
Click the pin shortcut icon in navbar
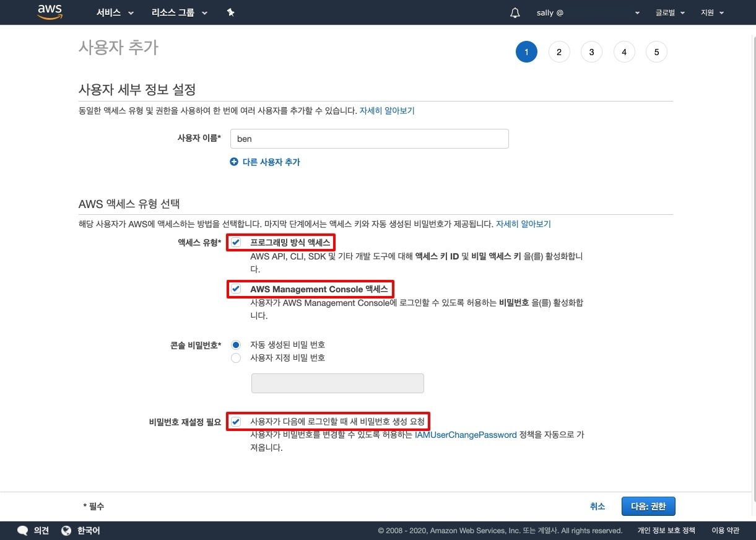230,12
